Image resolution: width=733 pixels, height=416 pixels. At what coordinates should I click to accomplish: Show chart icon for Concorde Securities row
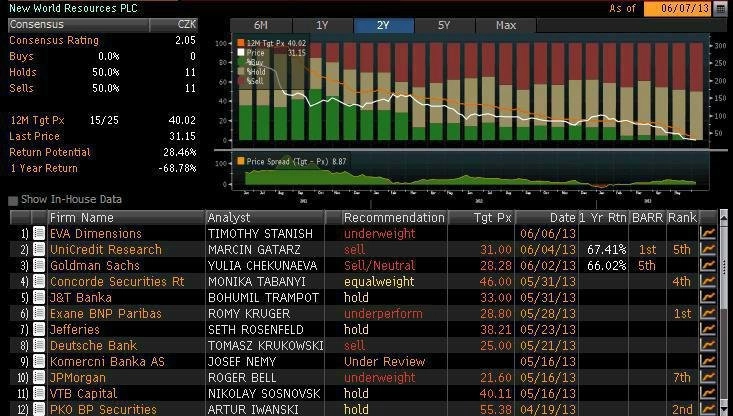click(708, 281)
